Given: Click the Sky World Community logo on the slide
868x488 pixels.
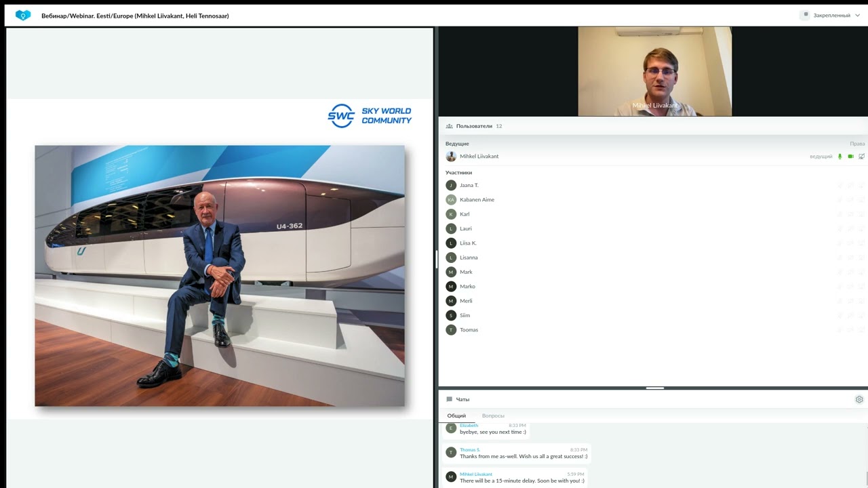Looking at the screenshot, I should (370, 116).
